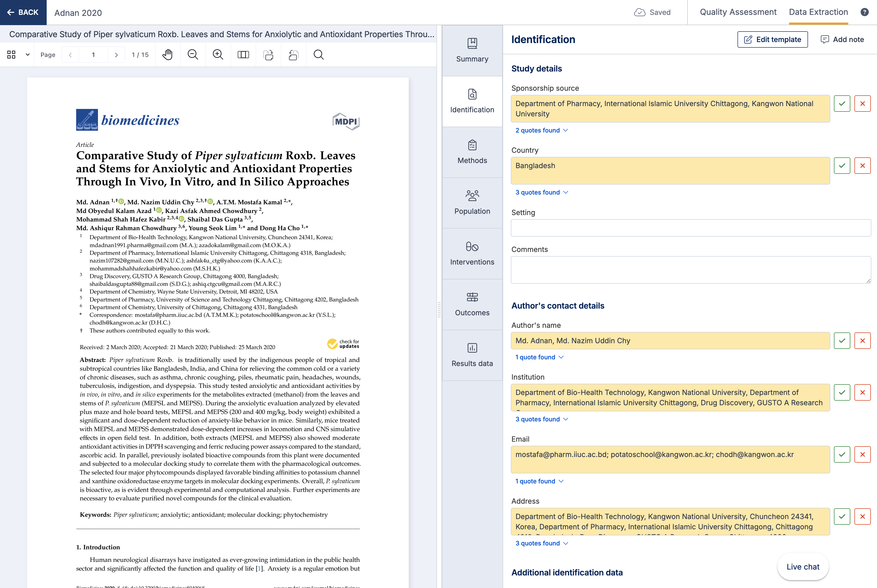
Task: Click the MDPI publisher logo
Action: point(345,121)
